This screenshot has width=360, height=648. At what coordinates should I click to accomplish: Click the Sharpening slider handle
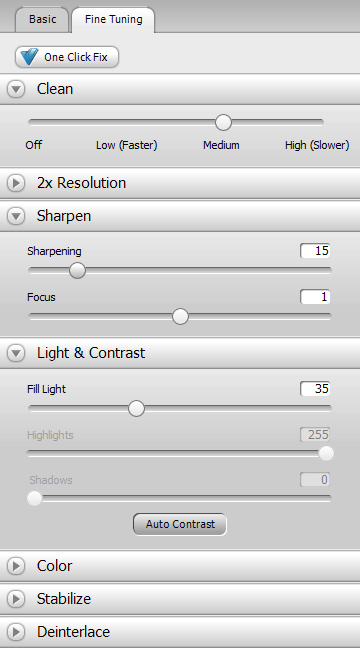(x=77, y=271)
